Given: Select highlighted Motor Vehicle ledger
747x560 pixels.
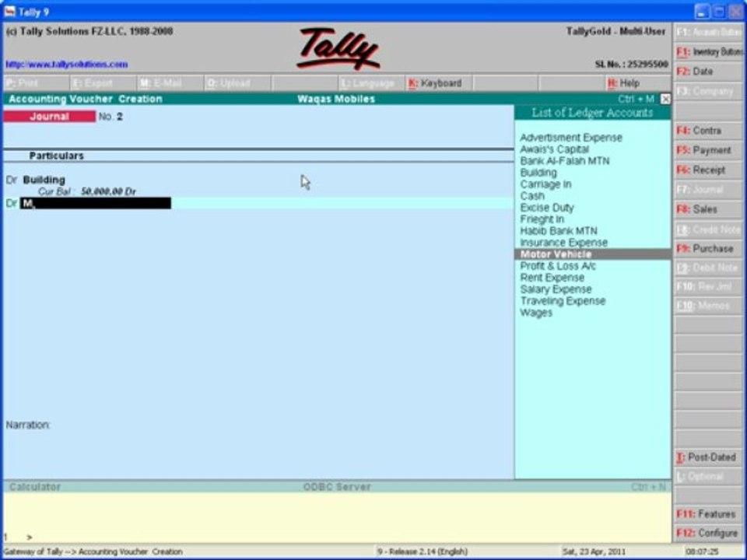Looking at the screenshot, I should point(593,254).
